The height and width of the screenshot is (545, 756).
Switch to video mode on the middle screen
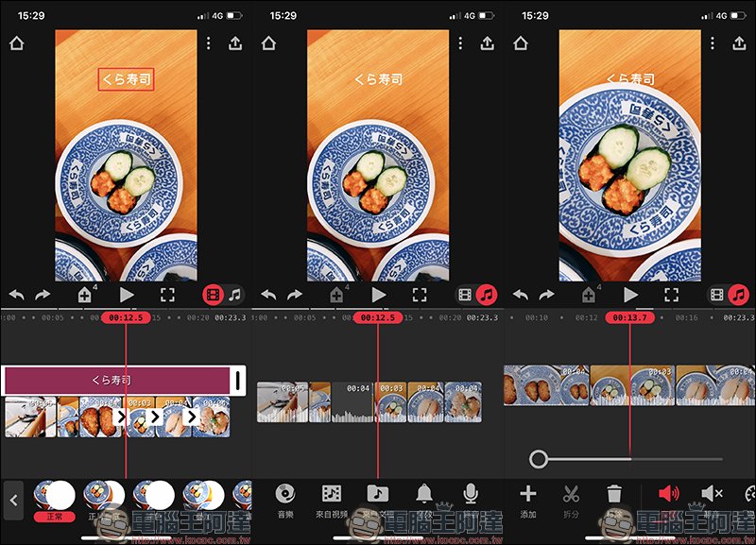pyautogui.click(x=465, y=295)
